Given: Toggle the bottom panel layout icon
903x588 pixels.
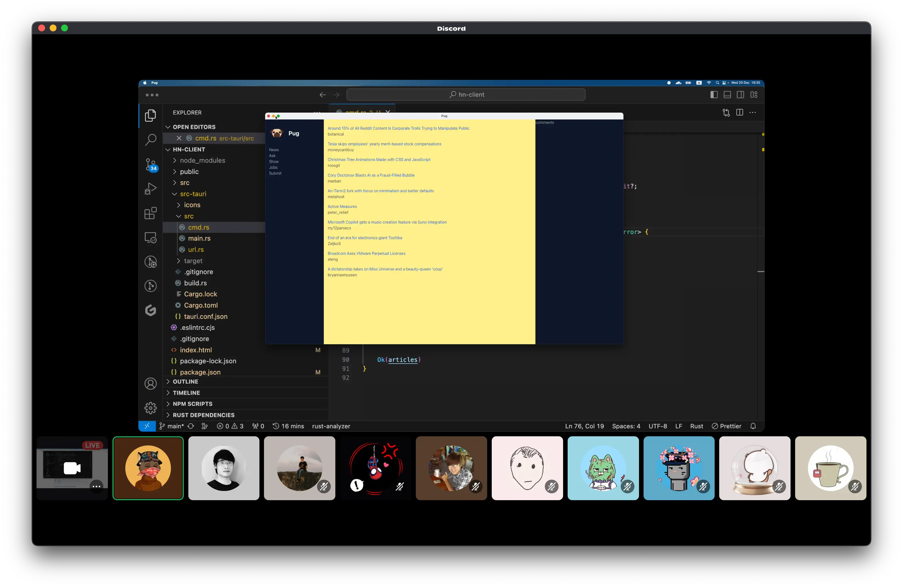Looking at the screenshot, I should pos(727,95).
